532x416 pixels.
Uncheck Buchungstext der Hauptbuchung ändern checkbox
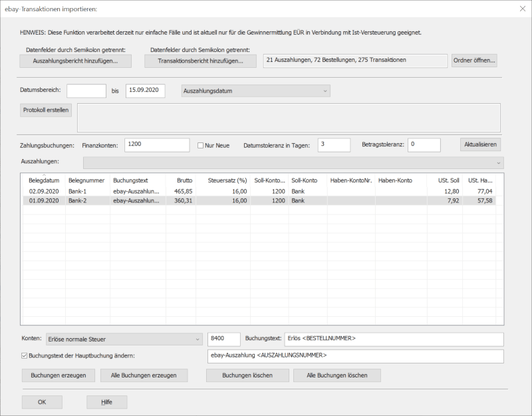coord(24,356)
